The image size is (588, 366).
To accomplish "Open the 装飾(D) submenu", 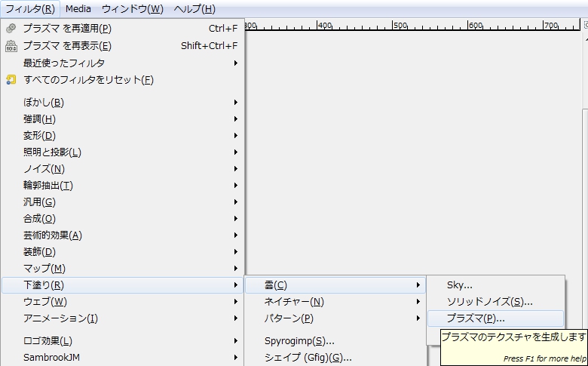I will [x=123, y=252].
